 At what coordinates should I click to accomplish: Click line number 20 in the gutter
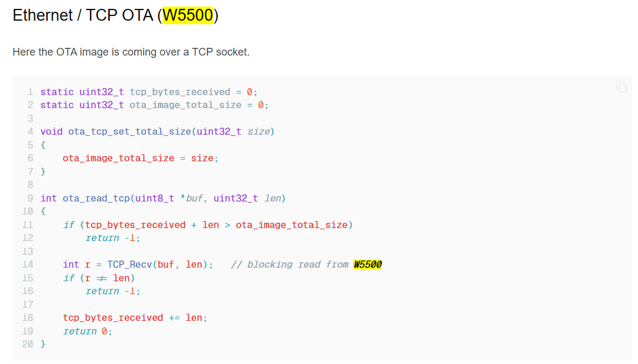pos(28,344)
